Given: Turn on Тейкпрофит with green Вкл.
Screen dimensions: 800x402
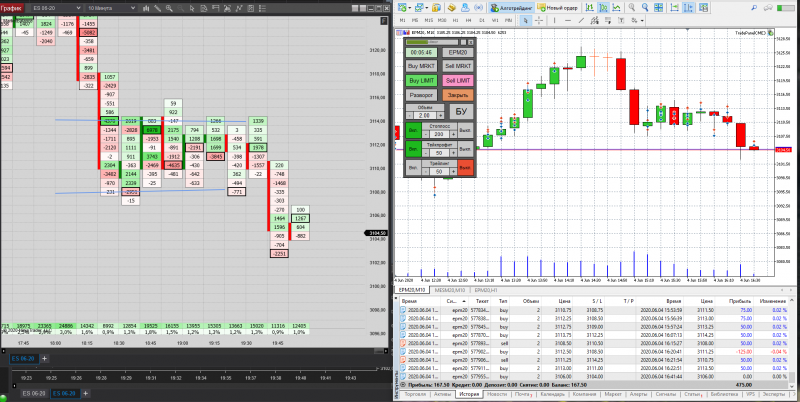Looking at the screenshot, I should point(413,149).
